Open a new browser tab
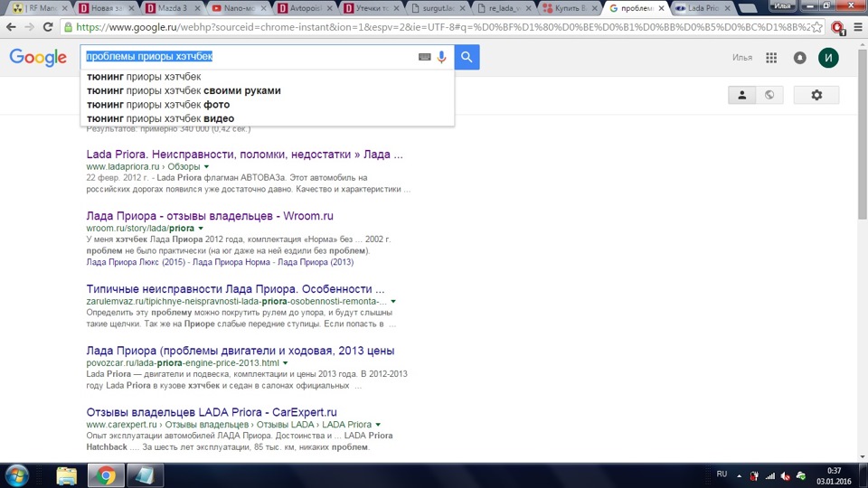868x488 pixels. pyautogui.click(x=748, y=8)
